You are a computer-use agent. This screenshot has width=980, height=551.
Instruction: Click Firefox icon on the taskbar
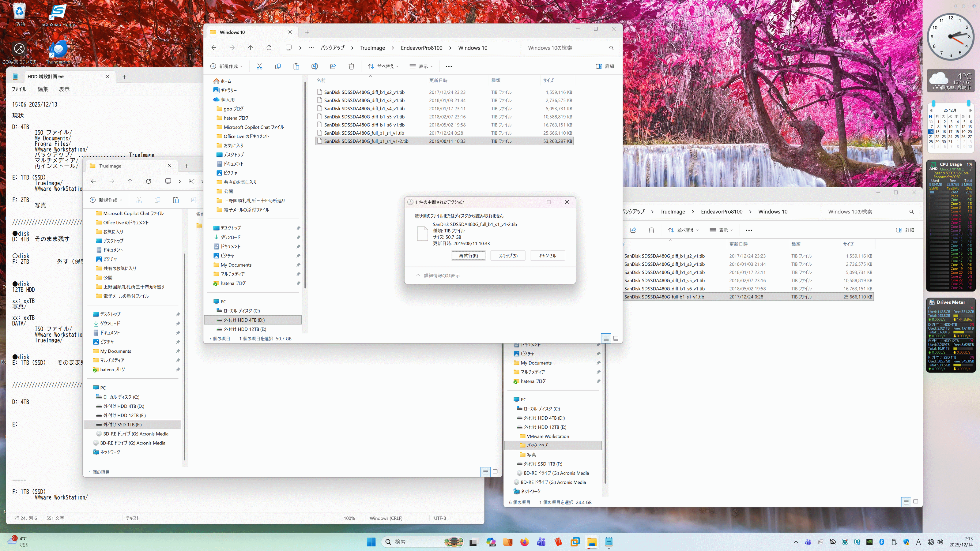pyautogui.click(x=524, y=542)
